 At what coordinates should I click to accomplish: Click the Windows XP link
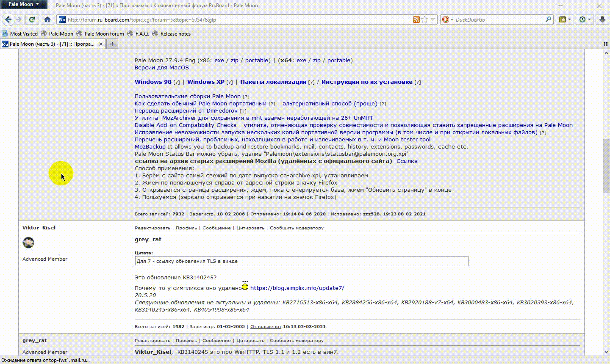206,82
